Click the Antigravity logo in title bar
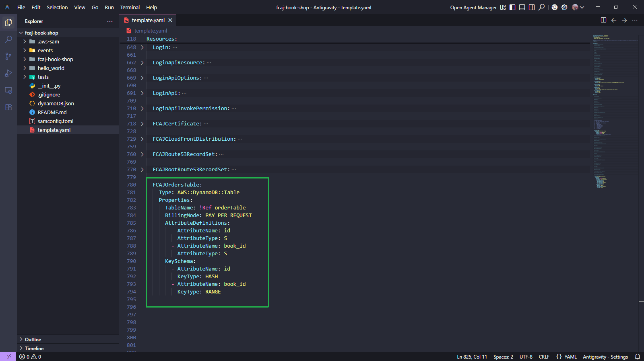Image resolution: width=644 pixels, height=361 pixels. coord(7,7)
